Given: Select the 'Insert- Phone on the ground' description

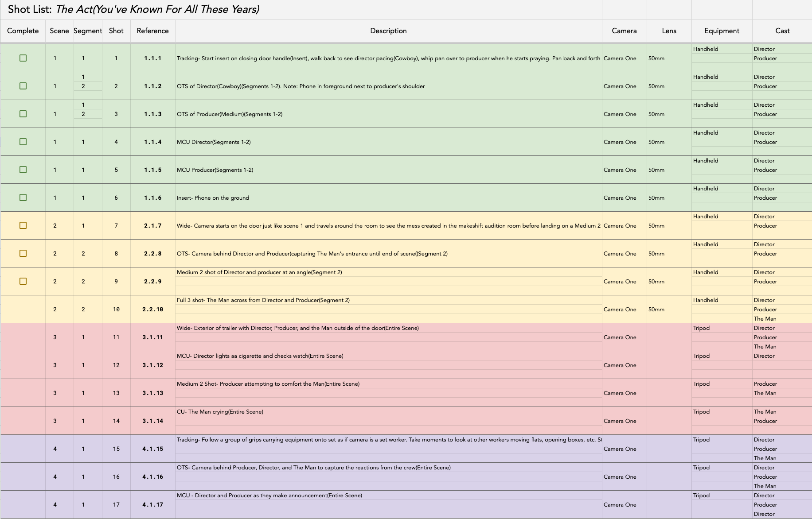Looking at the screenshot, I should coord(388,198).
